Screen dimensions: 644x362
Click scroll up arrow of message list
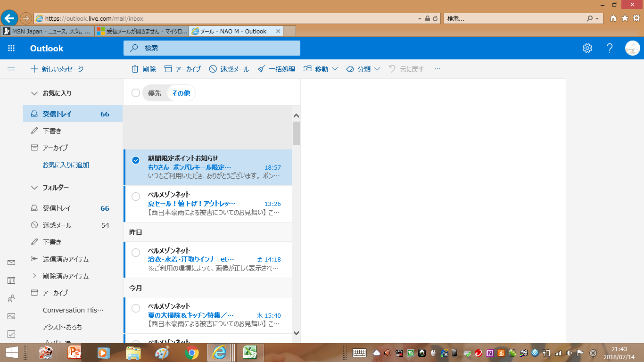click(296, 115)
